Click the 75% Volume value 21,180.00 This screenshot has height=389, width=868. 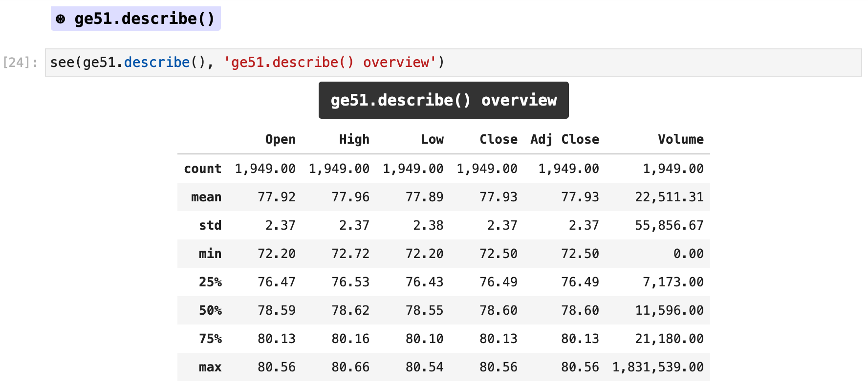pyautogui.click(x=670, y=339)
